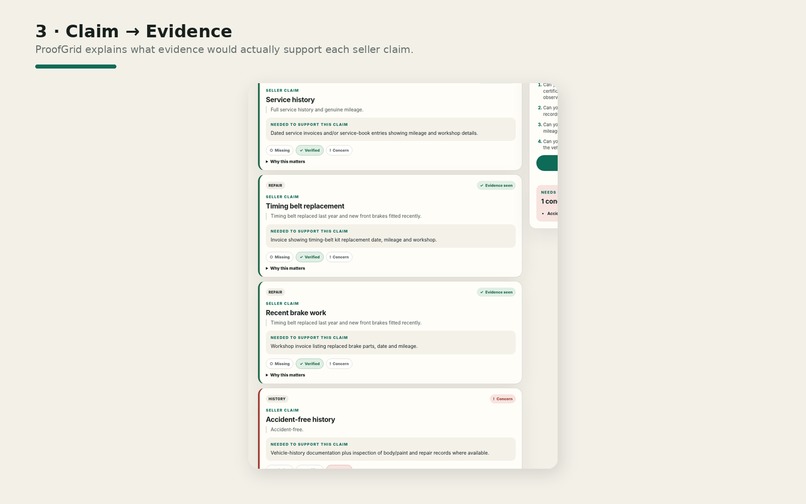This screenshot has height=504, width=806.
Task: Expand Why this matters under Timing belt replacement
Action: coord(285,268)
